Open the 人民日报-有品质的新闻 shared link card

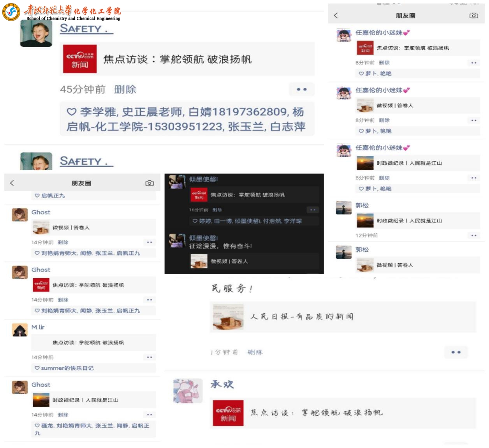343,317
